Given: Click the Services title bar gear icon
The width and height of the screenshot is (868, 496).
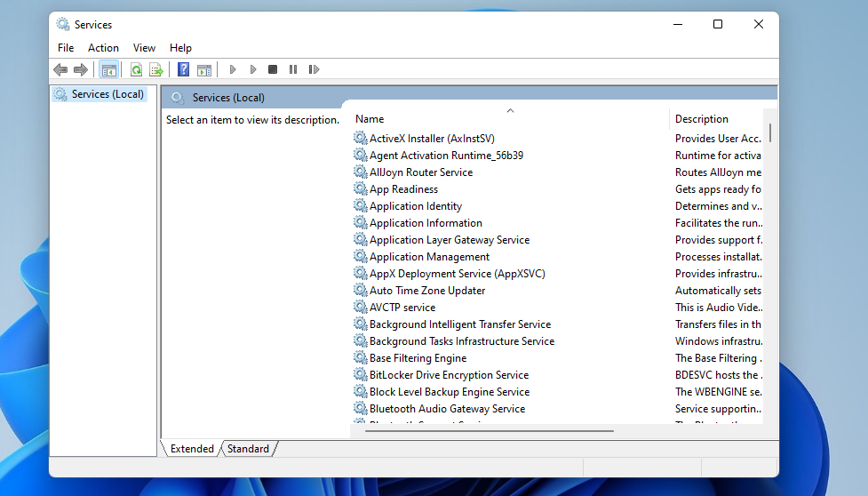Looking at the screenshot, I should pyautogui.click(x=63, y=24).
